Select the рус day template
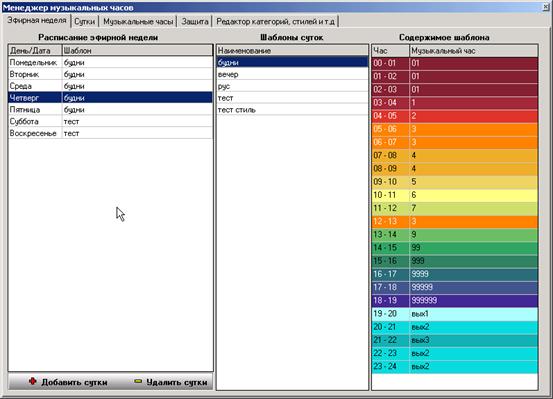Screen dimensions: 553x399 [292, 86]
